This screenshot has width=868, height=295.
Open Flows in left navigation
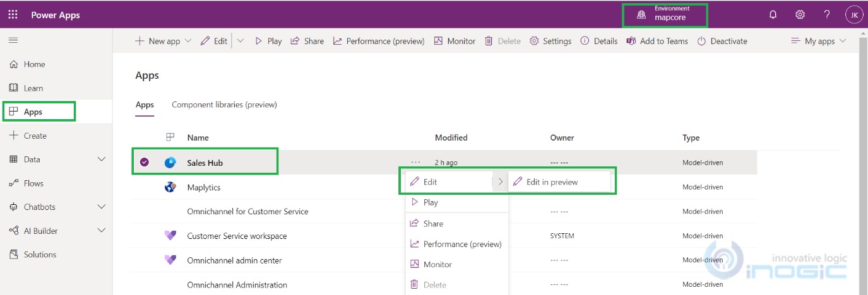33,183
